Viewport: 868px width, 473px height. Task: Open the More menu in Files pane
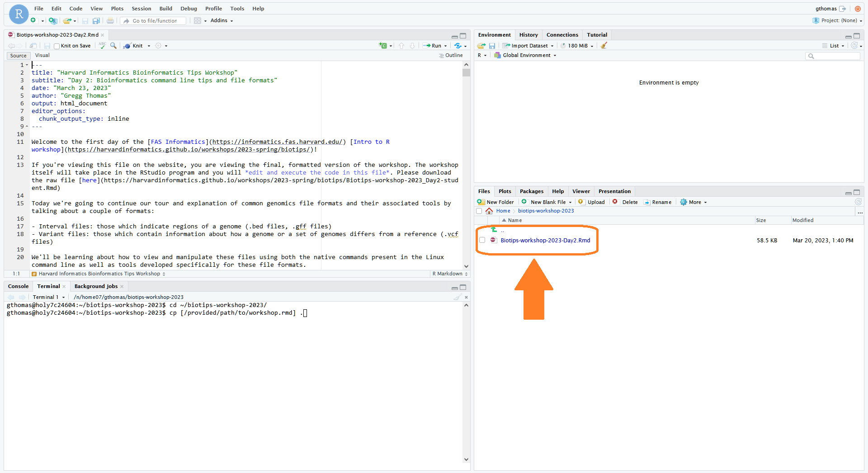(693, 202)
